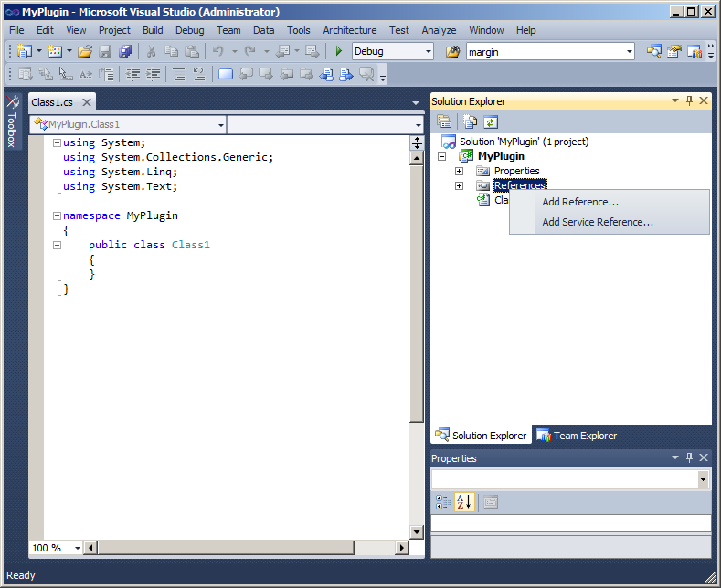The image size is (721, 588).
Task: Auto-hide pin for Solution Explorer
Action: click(x=689, y=100)
